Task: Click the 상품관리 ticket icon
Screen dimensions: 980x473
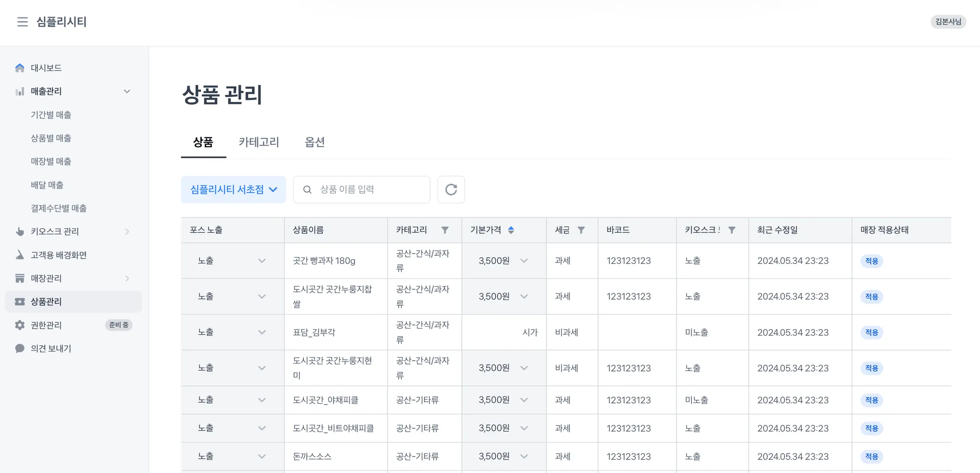Action: tap(20, 302)
